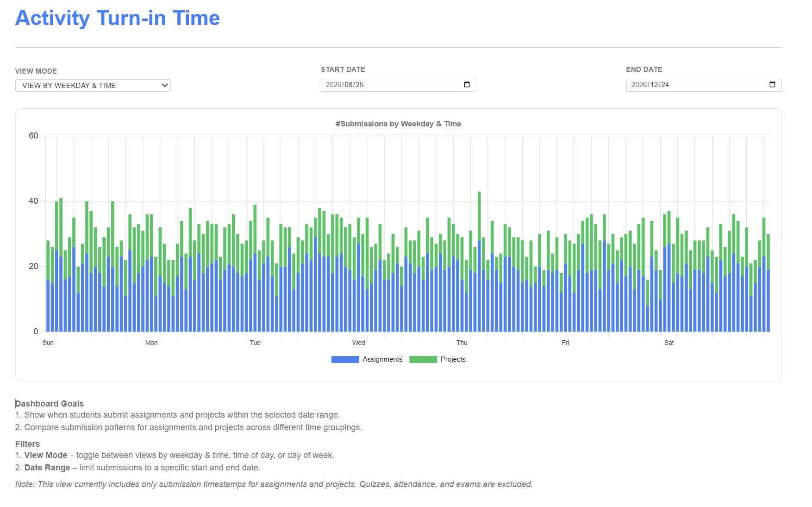Open the End Date calendar picker icon

pos(772,85)
